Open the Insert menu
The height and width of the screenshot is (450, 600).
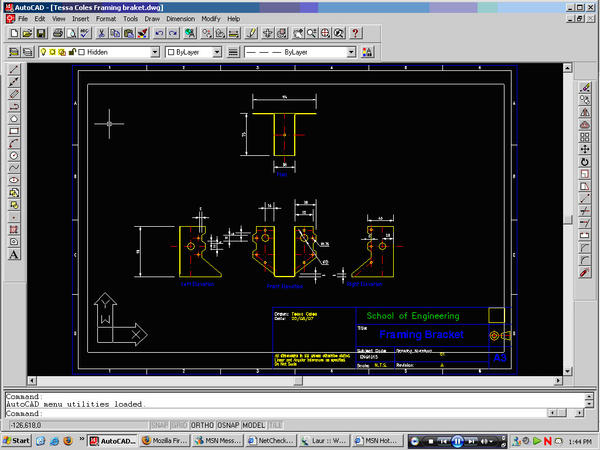point(80,19)
